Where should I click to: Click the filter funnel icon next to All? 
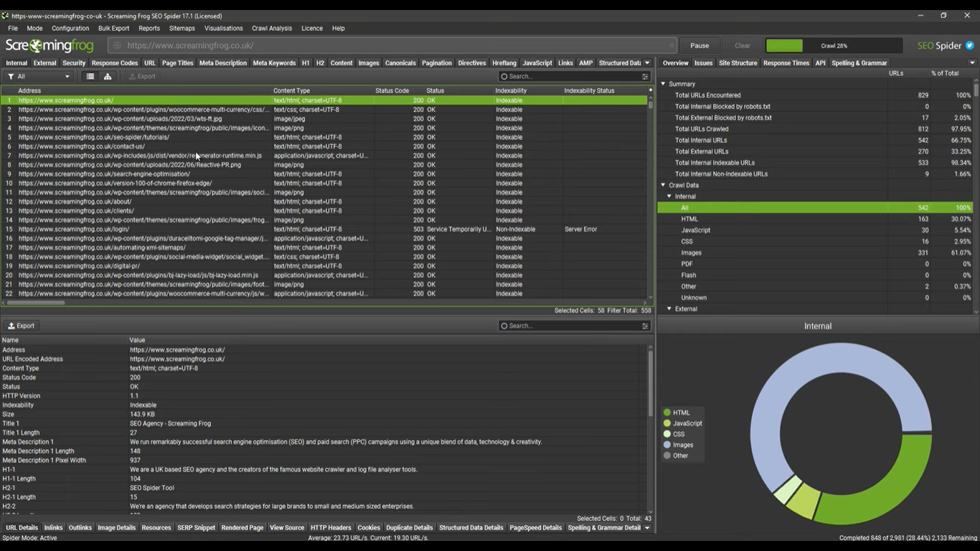(11, 76)
